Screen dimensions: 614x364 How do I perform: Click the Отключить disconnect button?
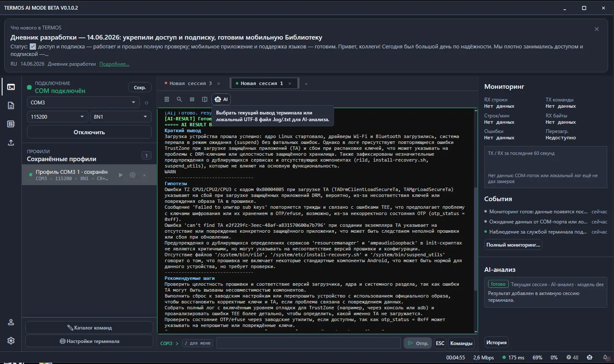coord(89,132)
